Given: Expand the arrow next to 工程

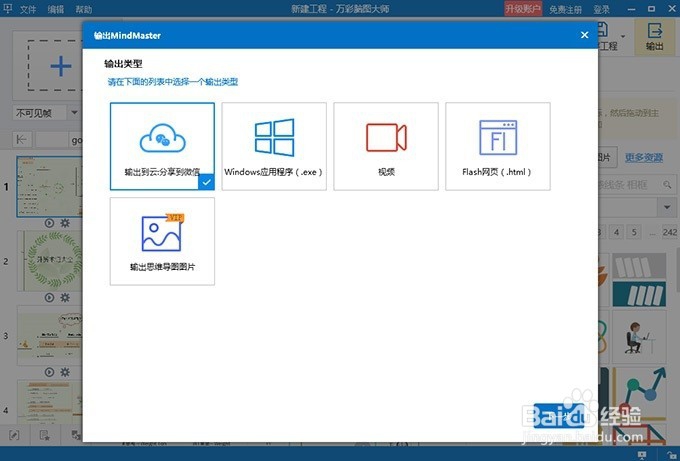Looking at the screenshot, I should point(623,36).
